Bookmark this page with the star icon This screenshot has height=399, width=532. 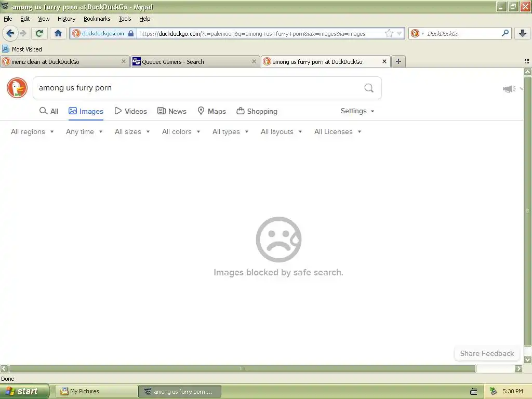(389, 33)
